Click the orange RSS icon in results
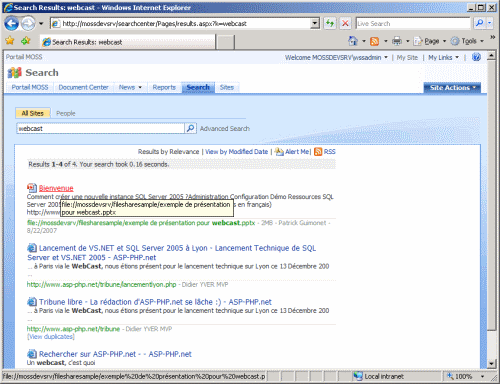 [x=318, y=152]
